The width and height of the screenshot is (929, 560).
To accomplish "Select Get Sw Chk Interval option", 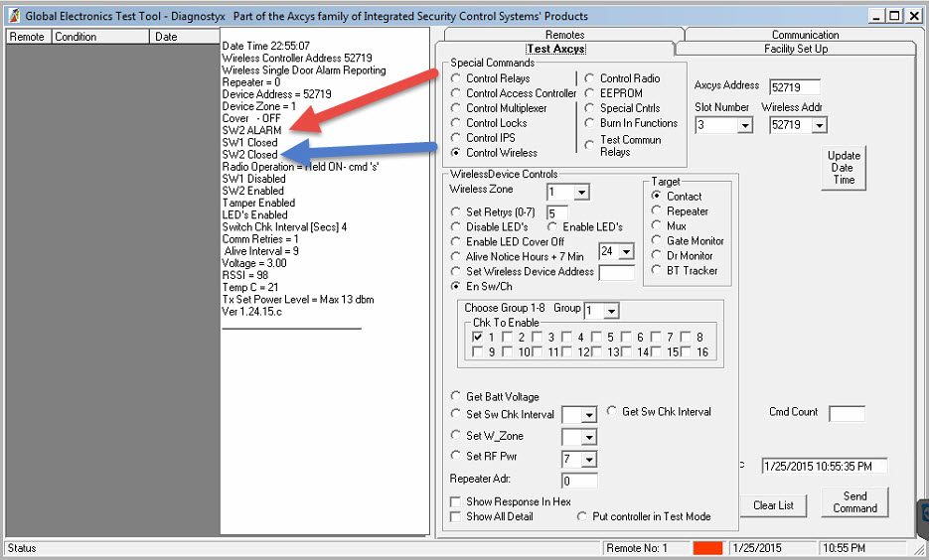I will tap(611, 411).
